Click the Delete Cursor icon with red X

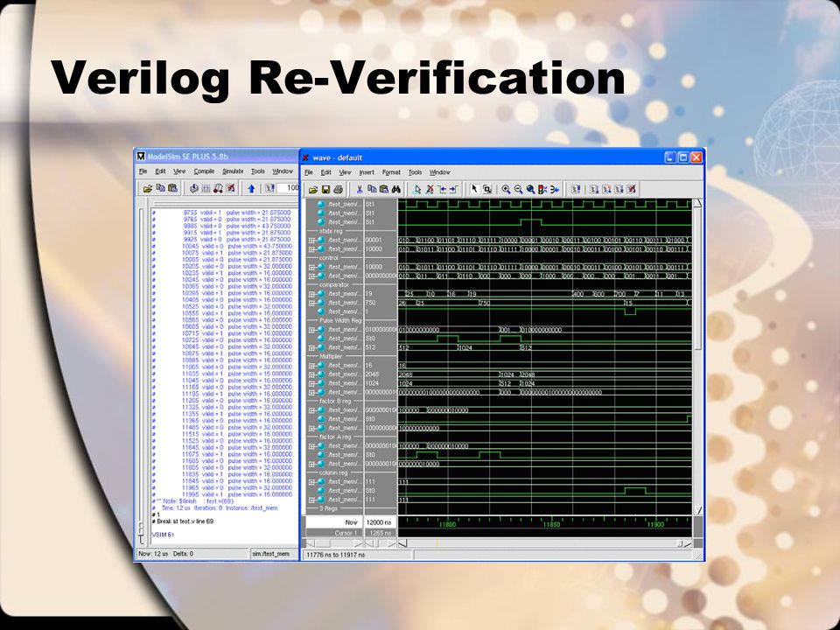430,190
